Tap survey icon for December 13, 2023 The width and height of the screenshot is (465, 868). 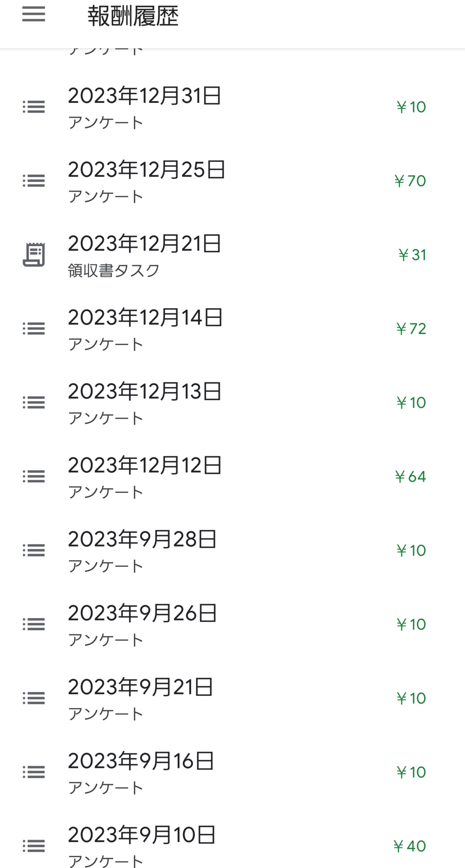pos(34,402)
